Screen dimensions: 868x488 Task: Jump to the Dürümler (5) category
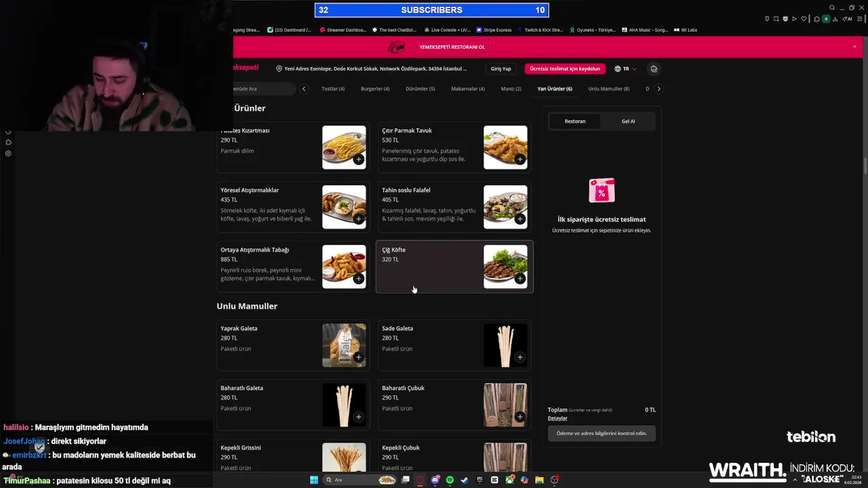coord(420,89)
